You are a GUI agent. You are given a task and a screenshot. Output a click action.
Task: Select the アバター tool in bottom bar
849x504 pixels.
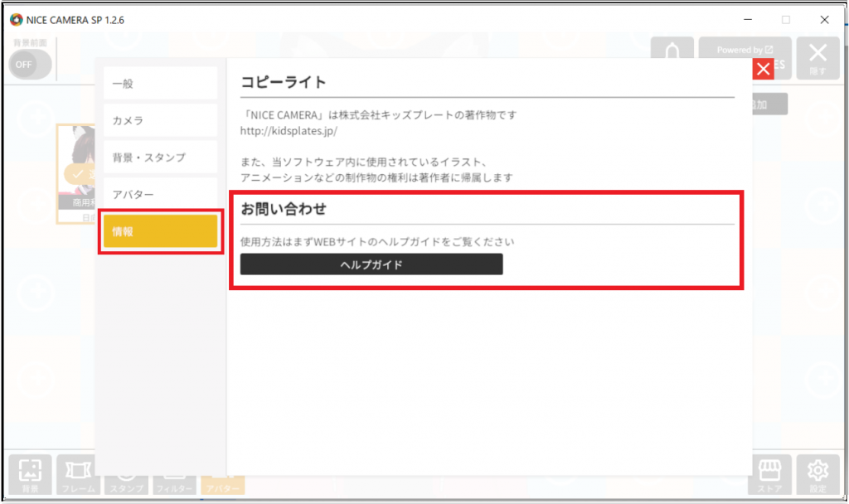(222, 484)
